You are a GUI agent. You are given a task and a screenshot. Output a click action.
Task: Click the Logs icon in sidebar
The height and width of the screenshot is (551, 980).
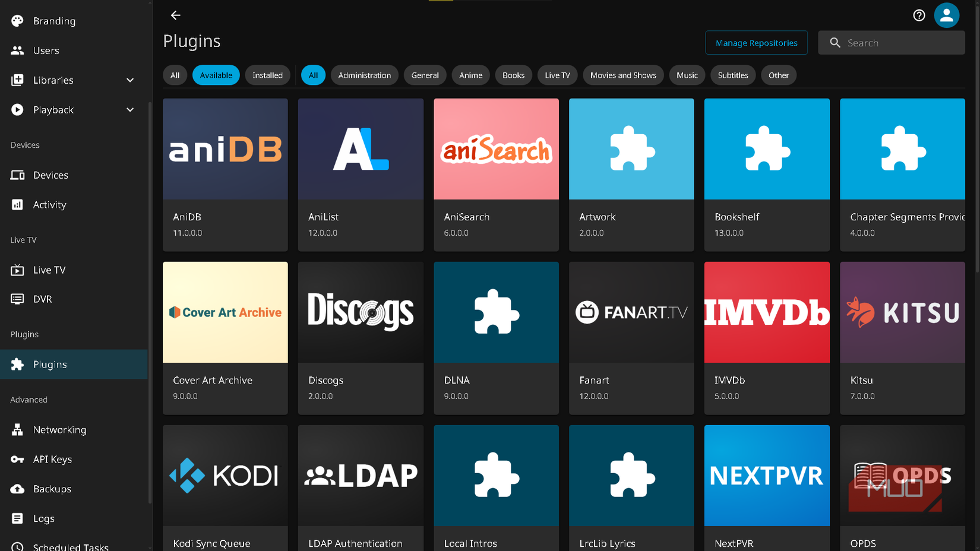(x=17, y=518)
